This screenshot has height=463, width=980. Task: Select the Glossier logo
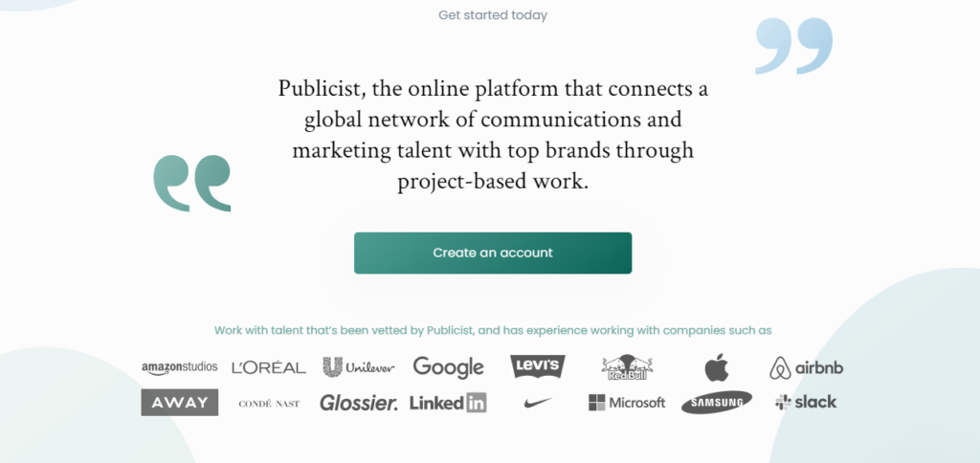tap(359, 403)
